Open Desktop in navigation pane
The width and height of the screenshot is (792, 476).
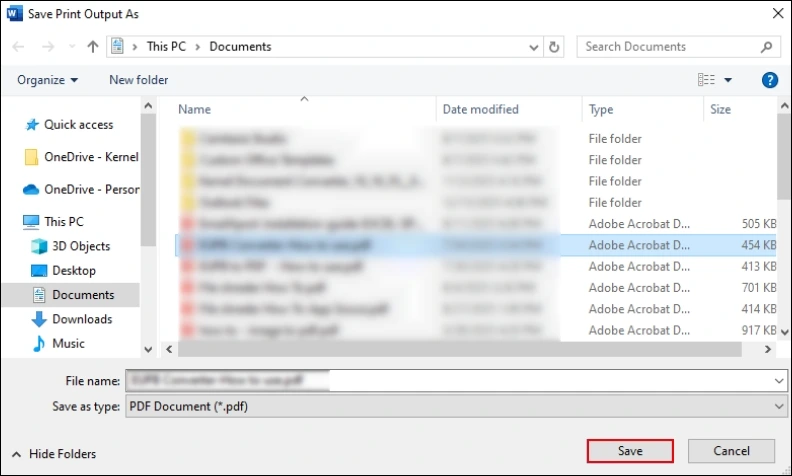[x=74, y=270]
